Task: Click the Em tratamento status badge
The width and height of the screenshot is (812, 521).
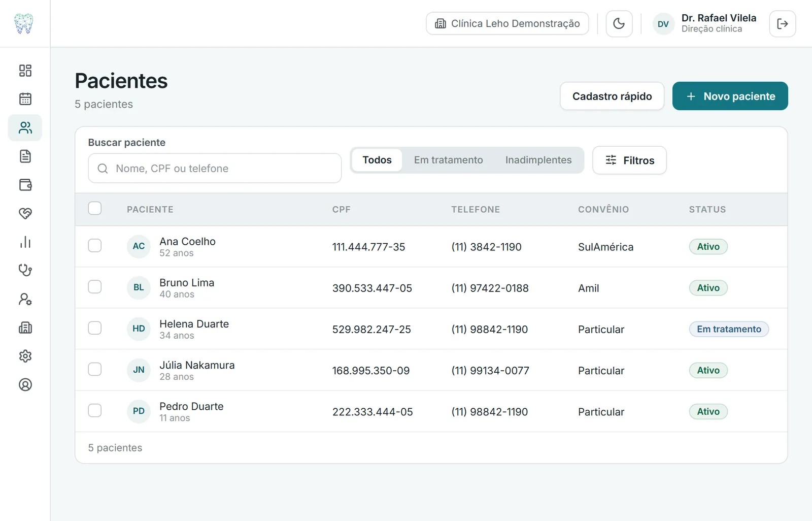Action: (x=729, y=329)
